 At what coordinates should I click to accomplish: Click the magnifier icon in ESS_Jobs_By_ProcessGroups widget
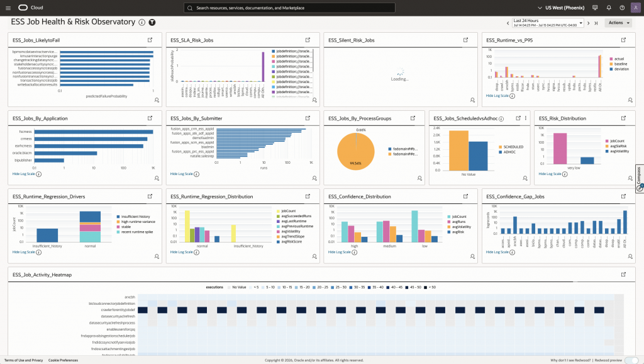pos(419,178)
